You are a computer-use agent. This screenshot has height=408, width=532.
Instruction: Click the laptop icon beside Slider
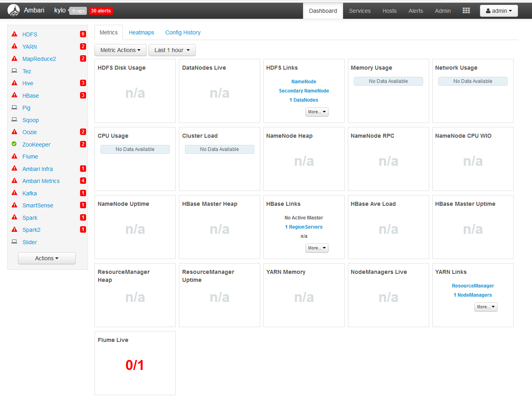click(x=14, y=242)
